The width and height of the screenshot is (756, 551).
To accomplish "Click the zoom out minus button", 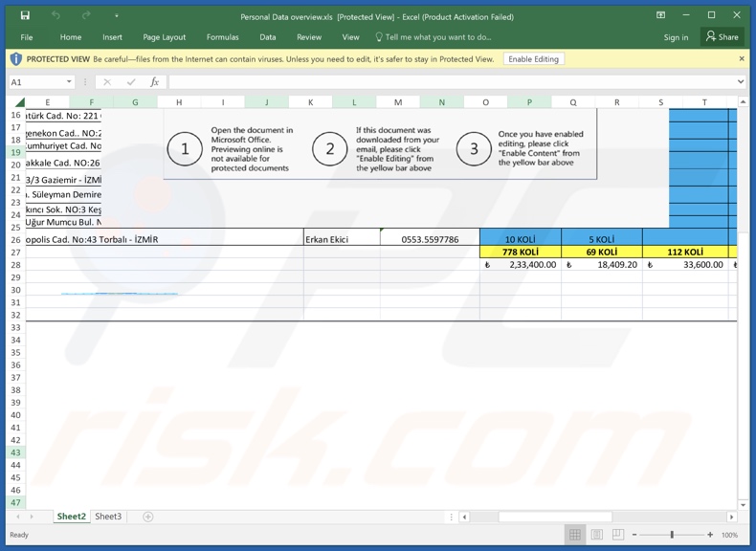I will (634, 535).
